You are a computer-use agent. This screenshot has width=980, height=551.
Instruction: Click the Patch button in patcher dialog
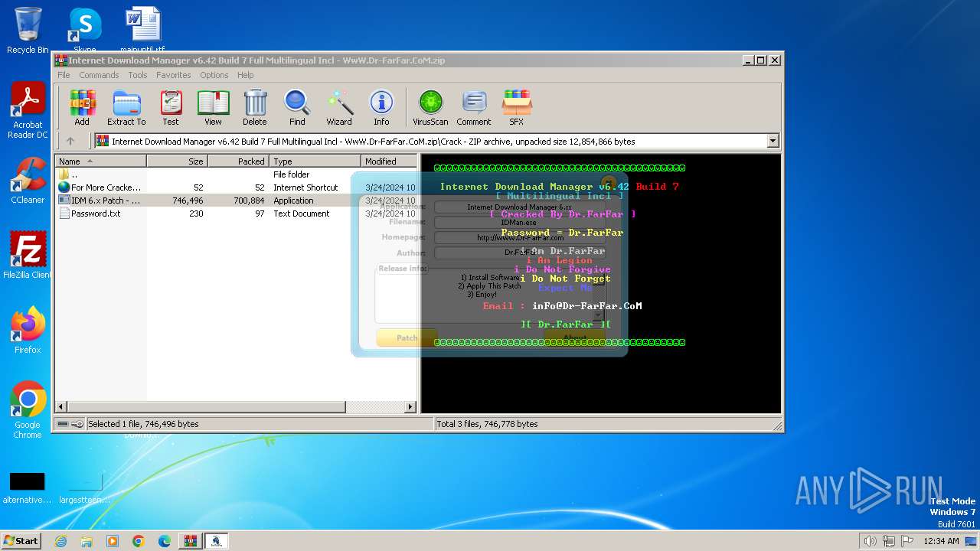(x=407, y=337)
